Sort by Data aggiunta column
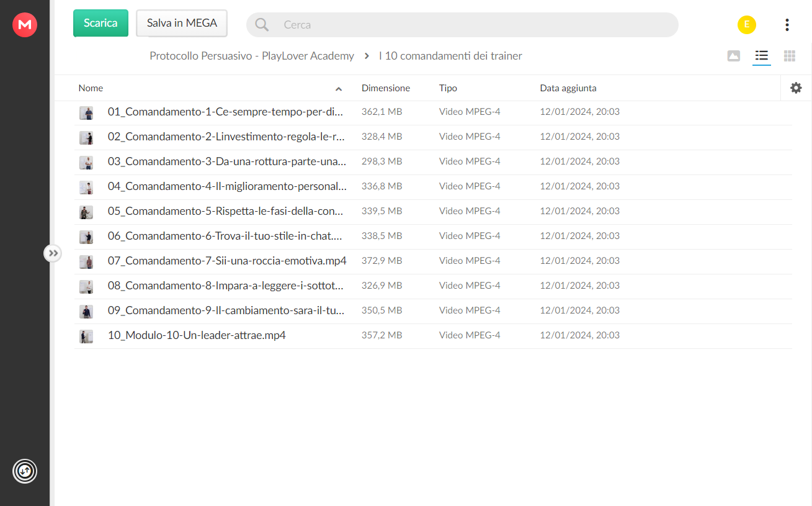The width and height of the screenshot is (812, 506). pos(568,88)
